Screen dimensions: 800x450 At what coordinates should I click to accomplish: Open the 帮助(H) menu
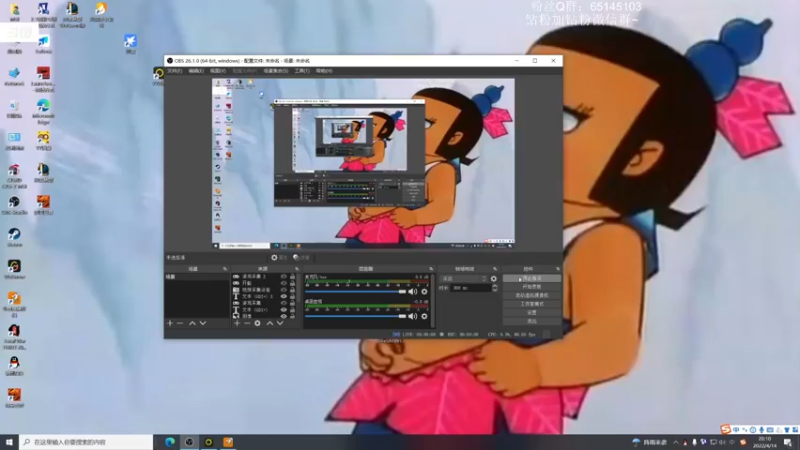324,71
